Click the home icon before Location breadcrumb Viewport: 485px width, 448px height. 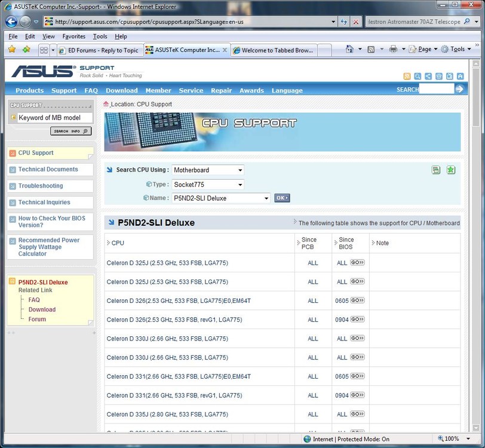pos(106,104)
